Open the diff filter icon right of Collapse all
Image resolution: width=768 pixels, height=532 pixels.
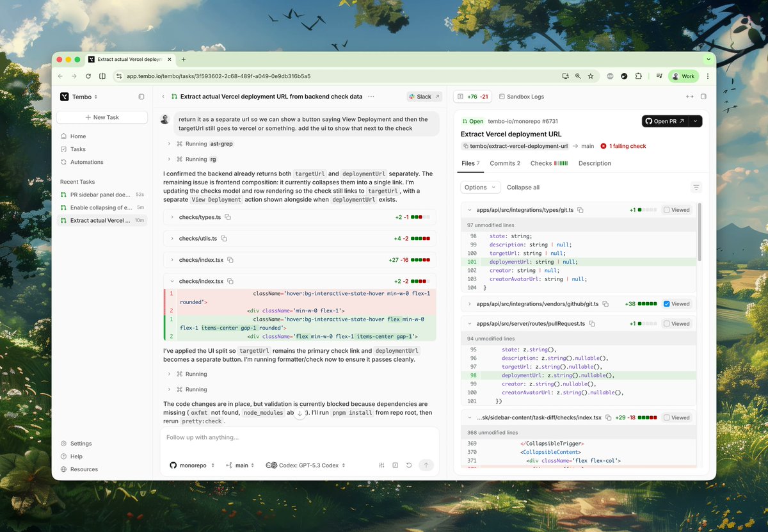(696, 188)
